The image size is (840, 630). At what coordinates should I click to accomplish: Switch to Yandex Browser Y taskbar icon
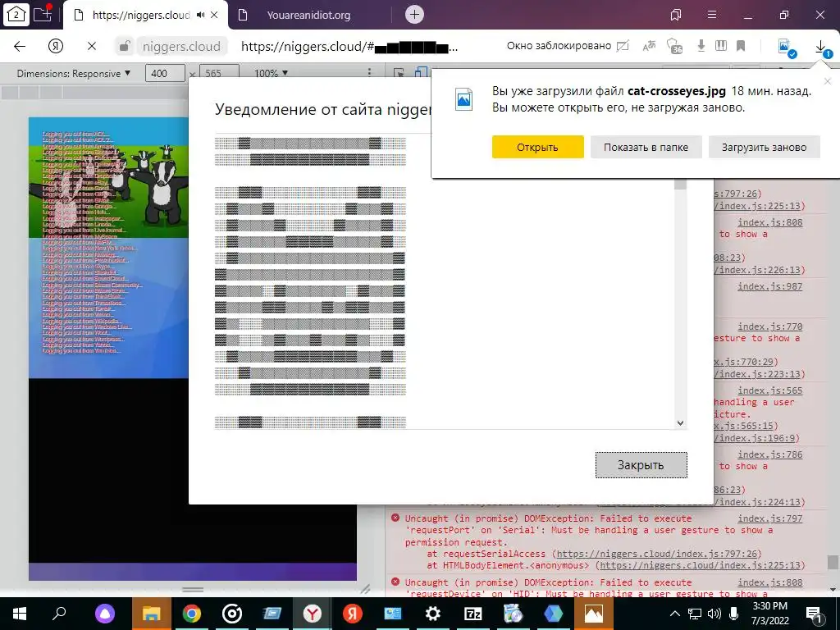tap(313, 614)
